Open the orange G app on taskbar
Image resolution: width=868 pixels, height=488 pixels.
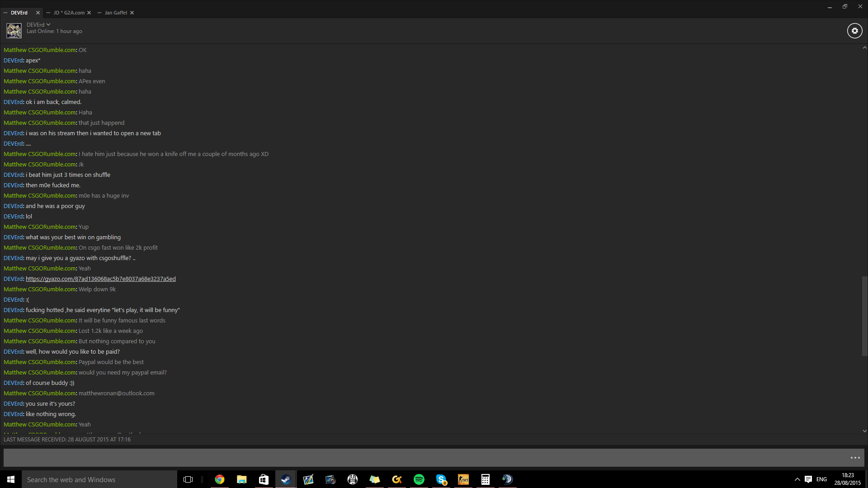click(x=397, y=479)
